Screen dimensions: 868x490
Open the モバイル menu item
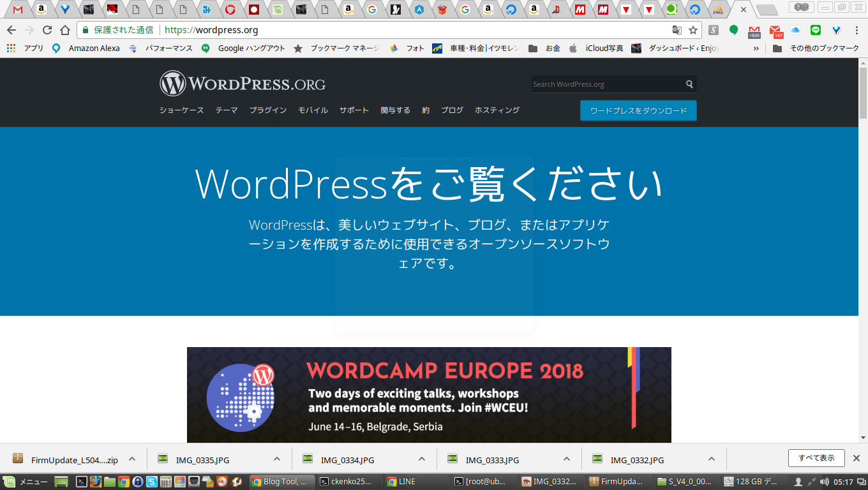(313, 110)
